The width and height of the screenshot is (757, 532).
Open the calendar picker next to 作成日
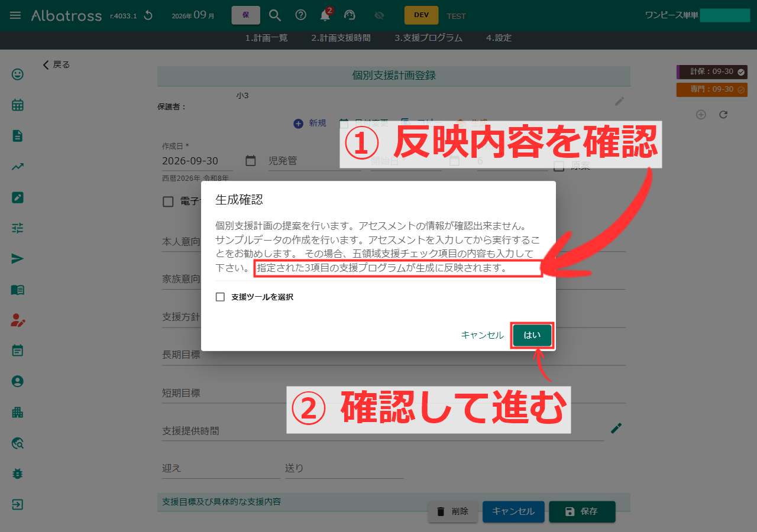(x=251, y=161)
